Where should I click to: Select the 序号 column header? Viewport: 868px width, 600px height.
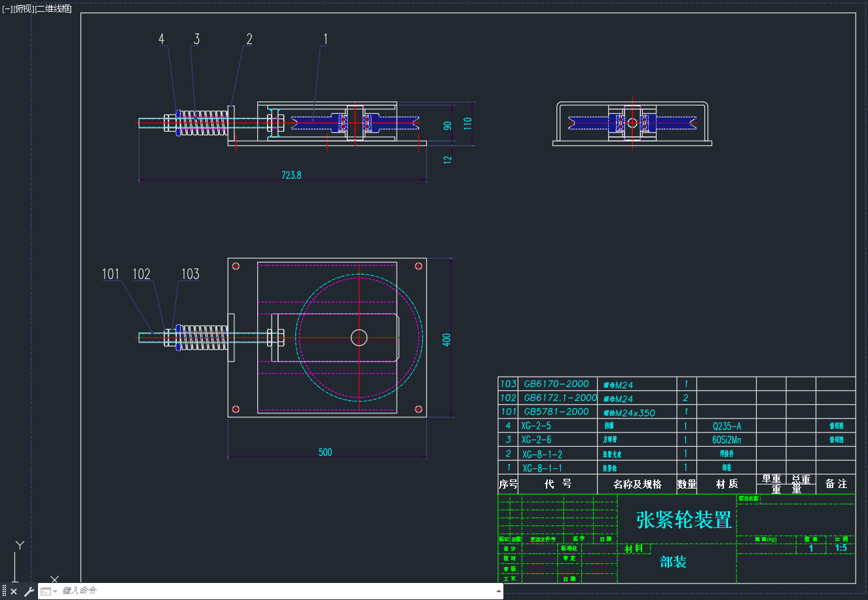508,484
